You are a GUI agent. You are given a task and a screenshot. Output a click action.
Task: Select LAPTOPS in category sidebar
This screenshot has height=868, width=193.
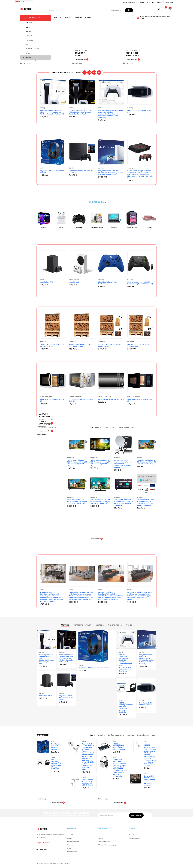point(29,36)
